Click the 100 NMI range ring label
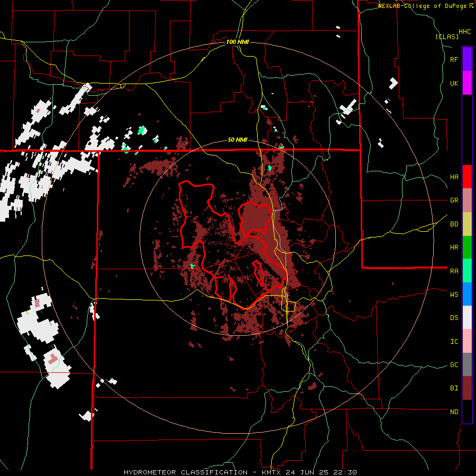This screenshot has width=476, height=476. (x=237, y=42)
